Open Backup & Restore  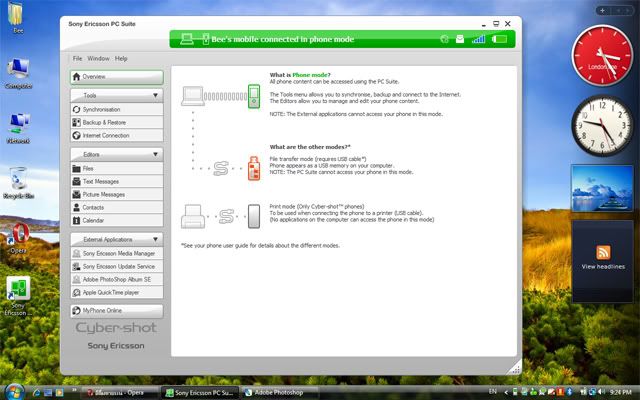pyautogui.click(x=117, y=122)
